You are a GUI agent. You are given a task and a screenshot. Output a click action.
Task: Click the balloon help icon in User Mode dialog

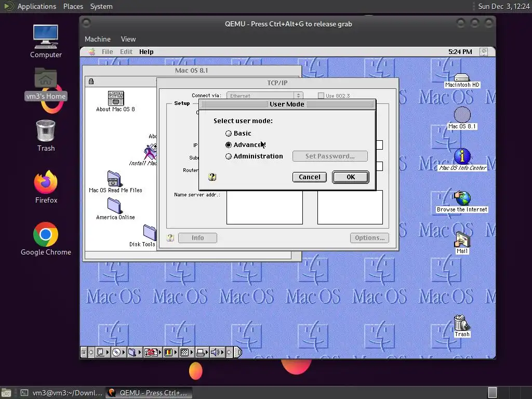click(212, 177)
